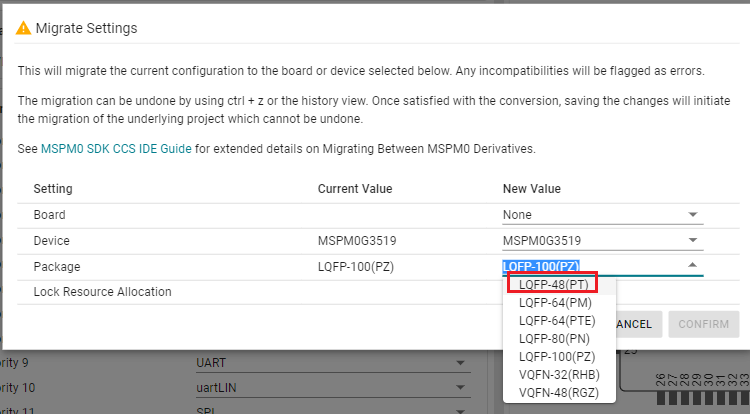Select LQFP-48(PT) package option
Image resolution: width=750 pixels, height=414 pixels.
point(554,284)
